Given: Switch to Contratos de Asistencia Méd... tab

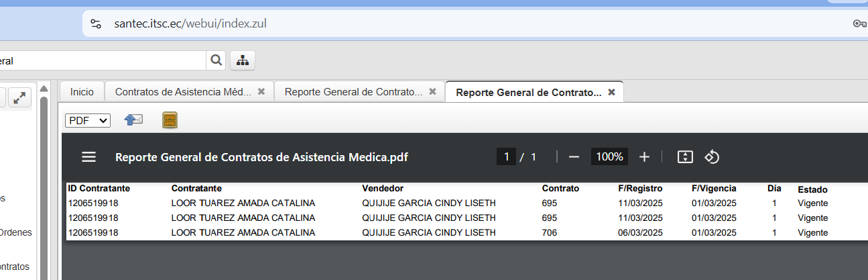Looking at the screenshot, I should point(183,92).
